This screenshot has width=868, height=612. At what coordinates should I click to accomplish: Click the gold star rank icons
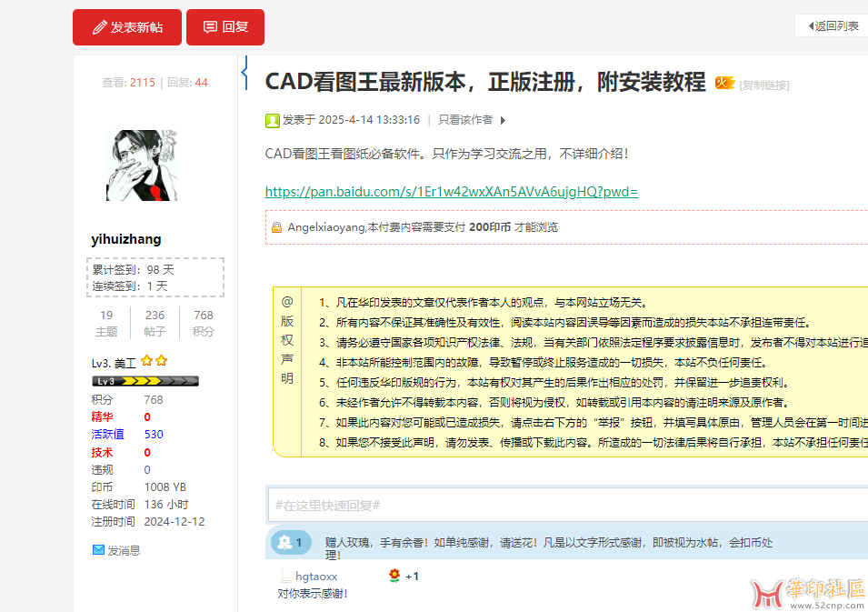coord(154,361)
